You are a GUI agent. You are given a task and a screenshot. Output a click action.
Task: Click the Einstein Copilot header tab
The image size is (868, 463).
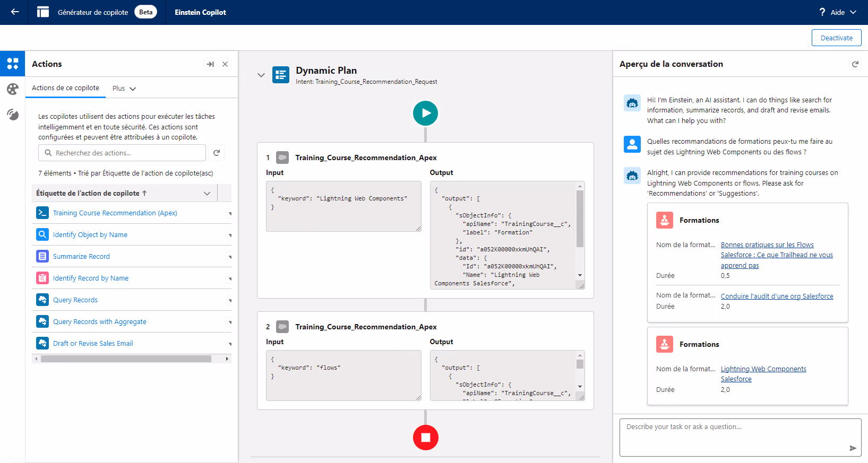(200, 12)
